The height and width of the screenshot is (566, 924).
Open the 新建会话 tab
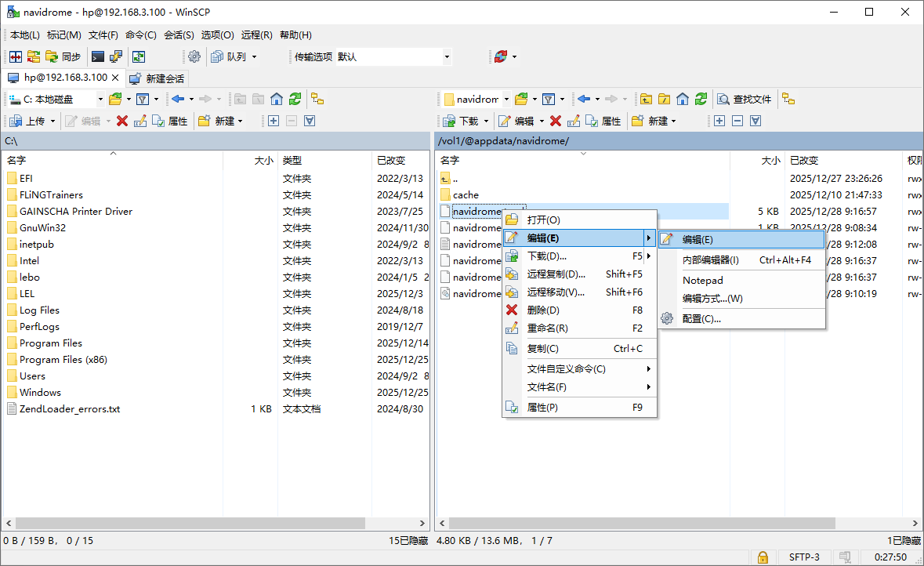pyautogui.click(x=157, y=78)
